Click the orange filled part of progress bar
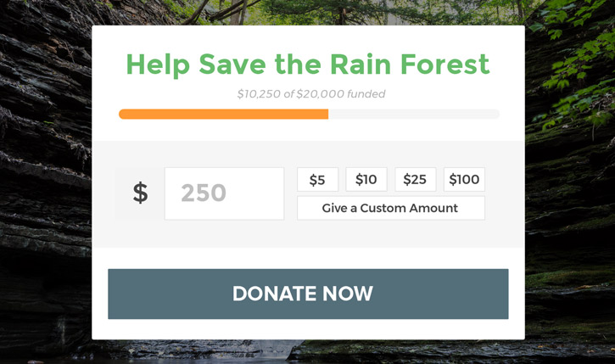The height and width of the screenshot is (364, 615). point(223,114)
